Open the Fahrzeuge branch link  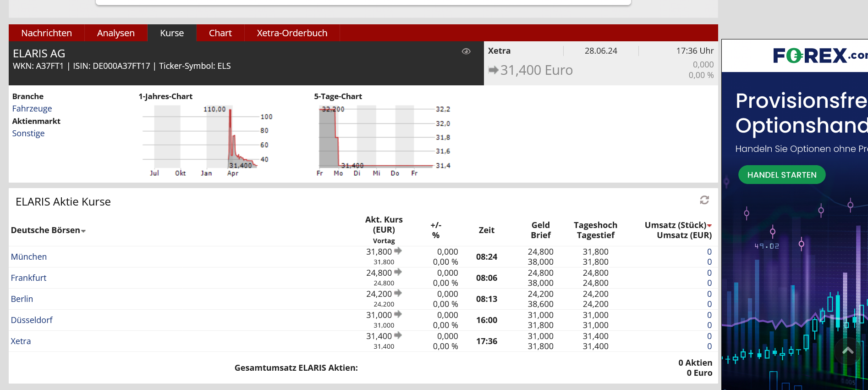[32, 109]
